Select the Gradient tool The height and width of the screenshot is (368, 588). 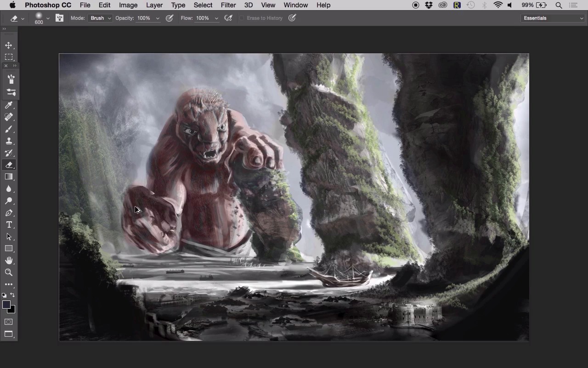9,177
